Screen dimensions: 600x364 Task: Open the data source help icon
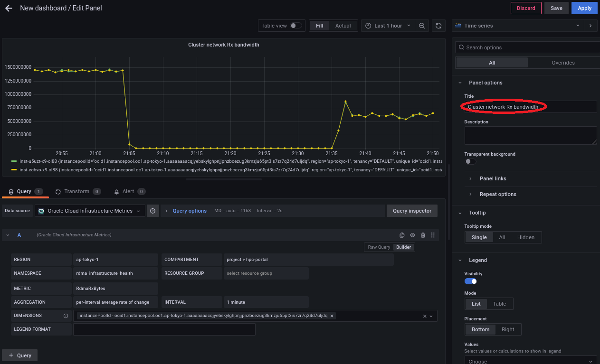click(x=152, y=211)
